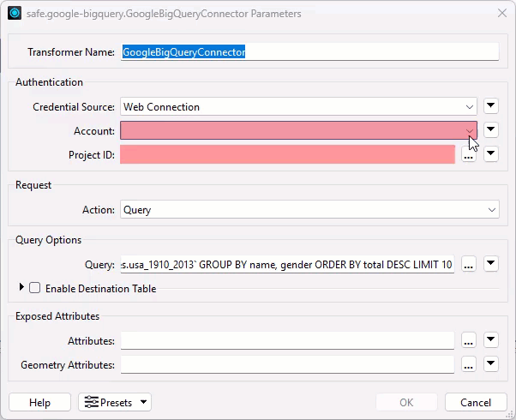Open the Attributes options arrow menu
Image resolution: width=516 pixels, height=420 pixels.
coord(490,340)
